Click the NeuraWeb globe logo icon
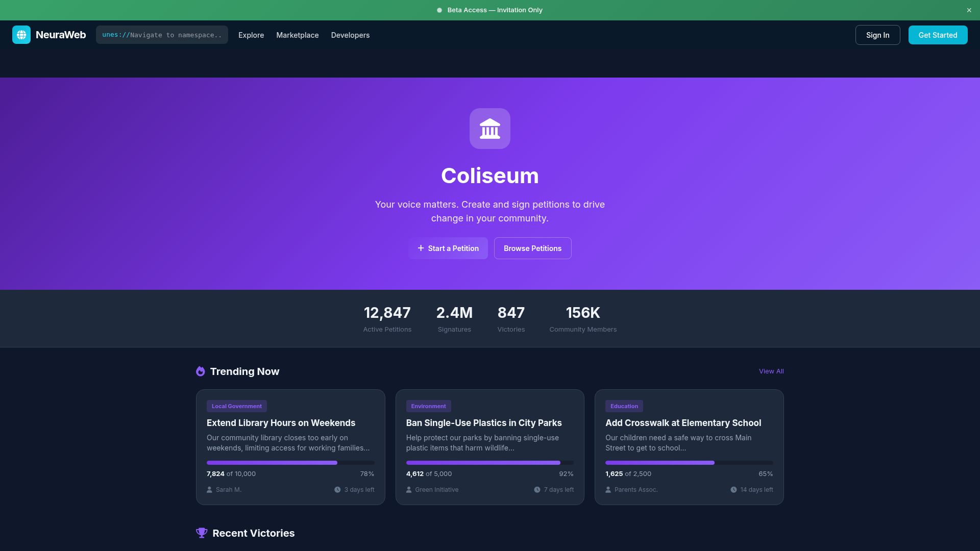This screenshot has height=551, width=980. pos(21,35)
